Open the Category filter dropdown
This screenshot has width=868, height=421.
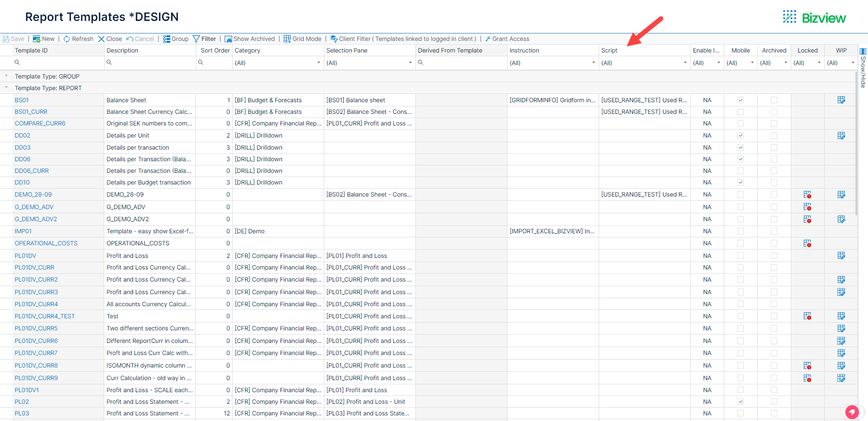coord(318,62)
